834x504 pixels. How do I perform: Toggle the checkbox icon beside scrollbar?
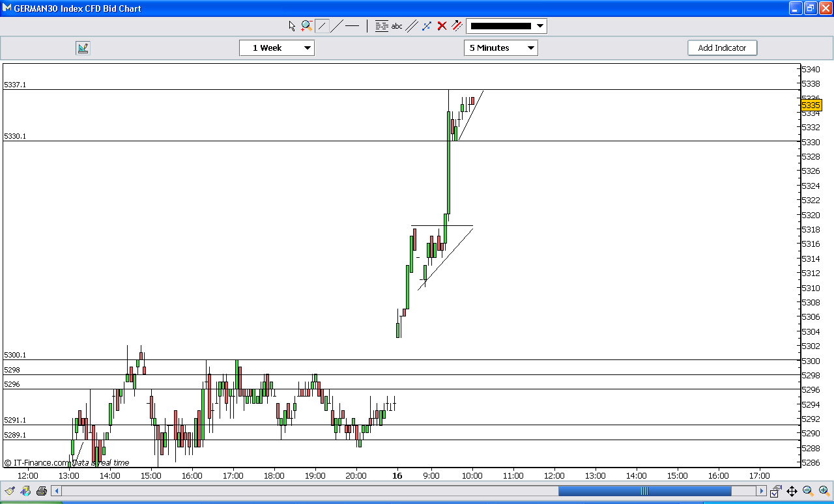[775, 491]
